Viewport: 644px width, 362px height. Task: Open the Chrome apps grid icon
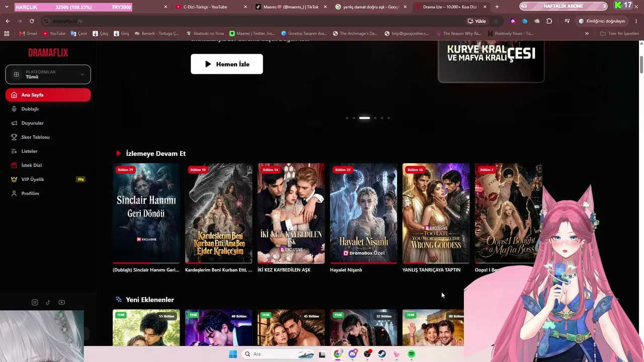[x=7, y=34]
